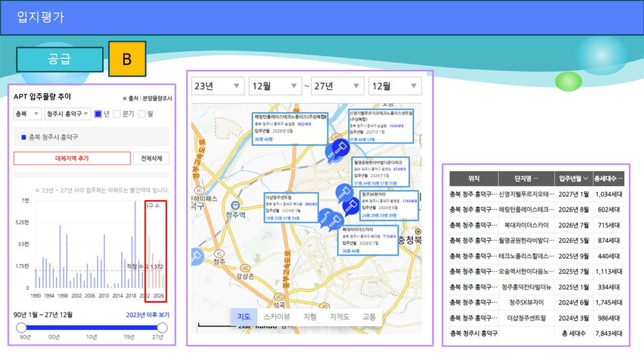Screen dimensions: 644x362
Task: Click the 해링턴플레이스테크… table row name
Action: coord(526,210)
